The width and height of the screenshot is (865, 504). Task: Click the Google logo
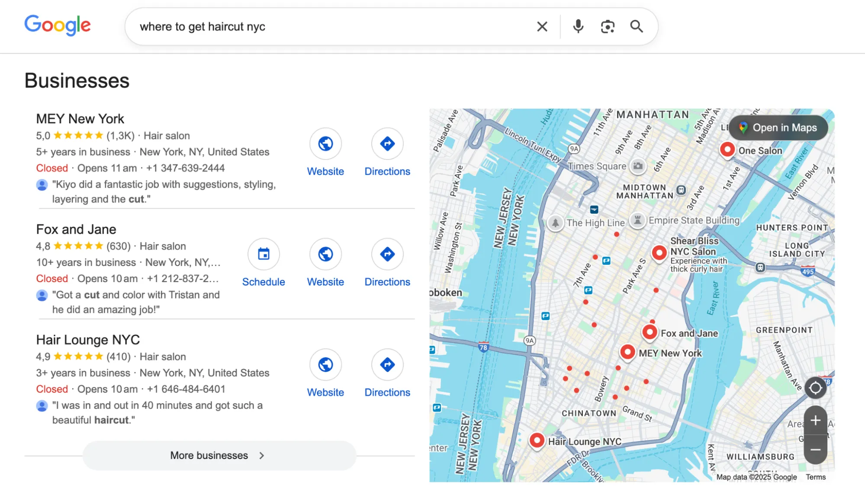(58, 26)
